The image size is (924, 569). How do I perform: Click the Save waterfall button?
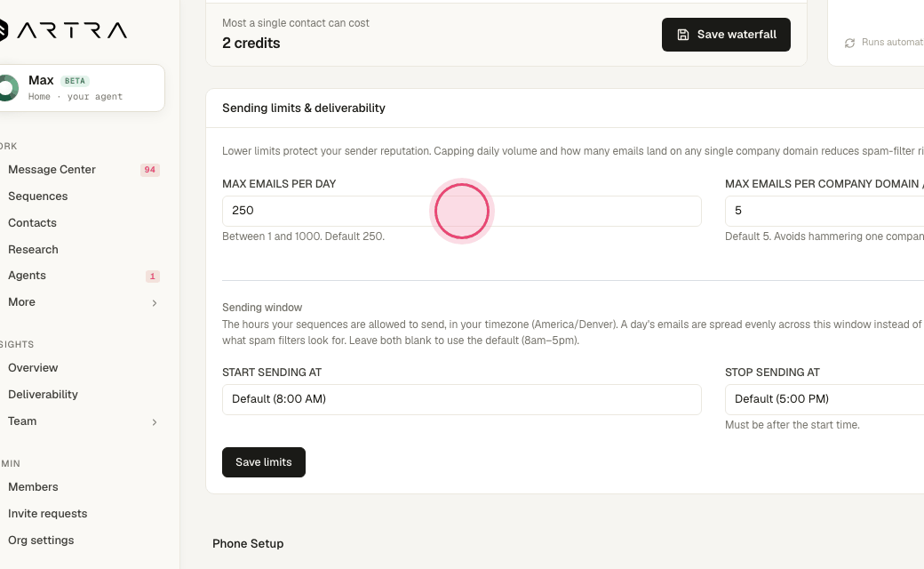coord(726,35)
